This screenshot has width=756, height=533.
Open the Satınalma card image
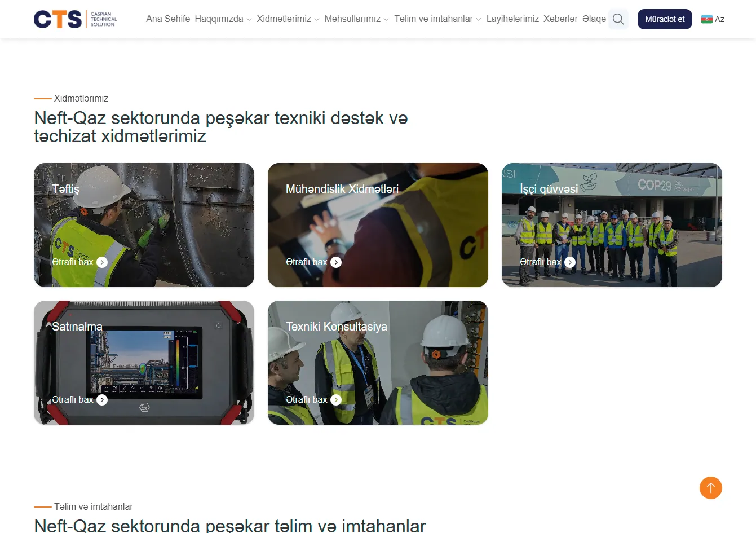click(x=144, y=363)
